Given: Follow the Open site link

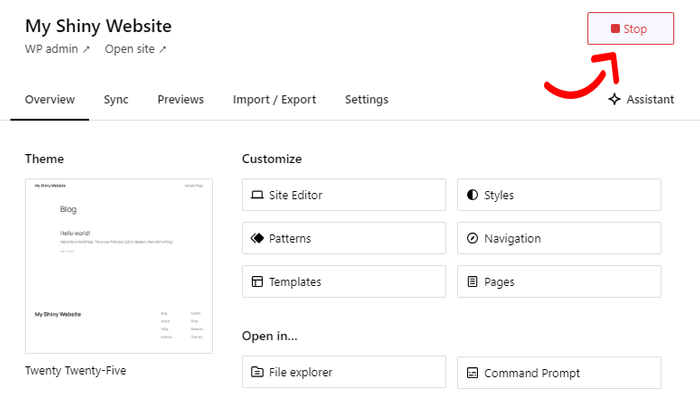Looking at the screenshot, I should 135,49.
